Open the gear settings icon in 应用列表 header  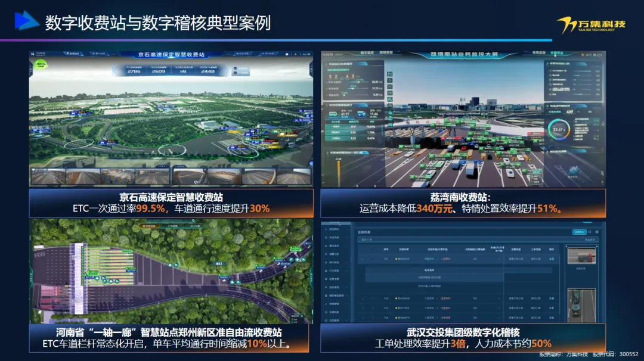(597, 232)
